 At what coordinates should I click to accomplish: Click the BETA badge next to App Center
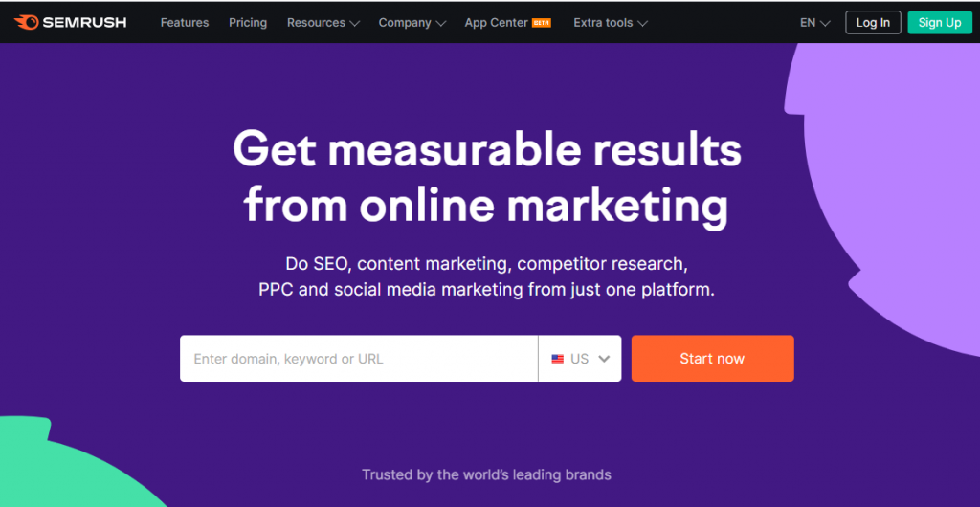[x=542, y=22]
